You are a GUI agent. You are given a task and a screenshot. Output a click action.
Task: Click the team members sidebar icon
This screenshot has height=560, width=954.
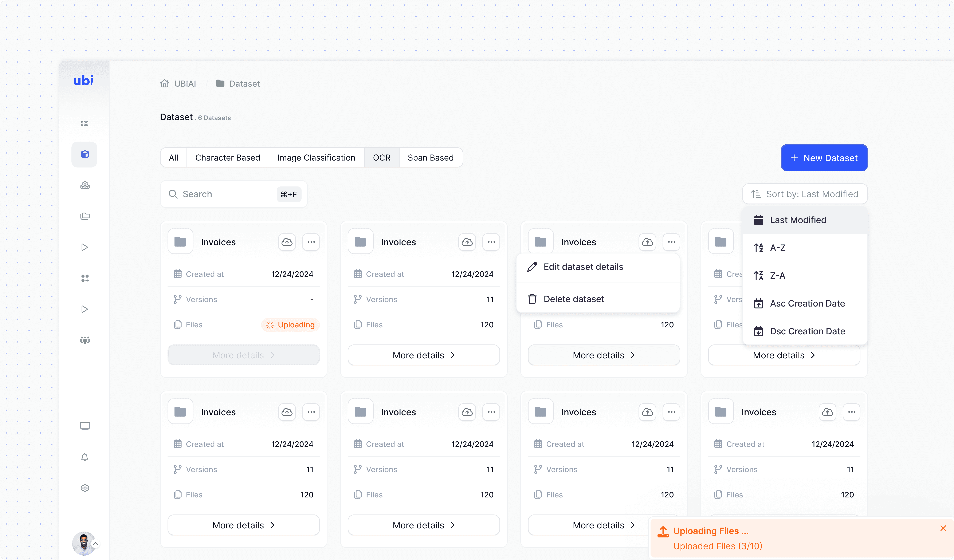(85, 340)
